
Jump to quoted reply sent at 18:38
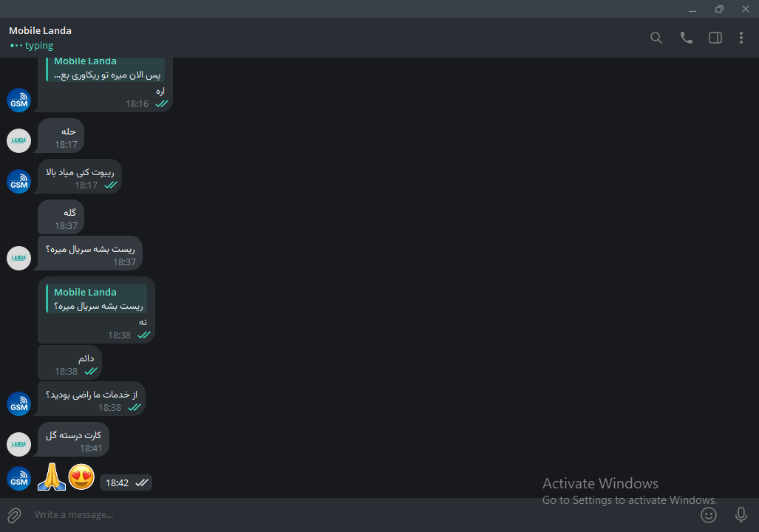(x=96, y=299)
